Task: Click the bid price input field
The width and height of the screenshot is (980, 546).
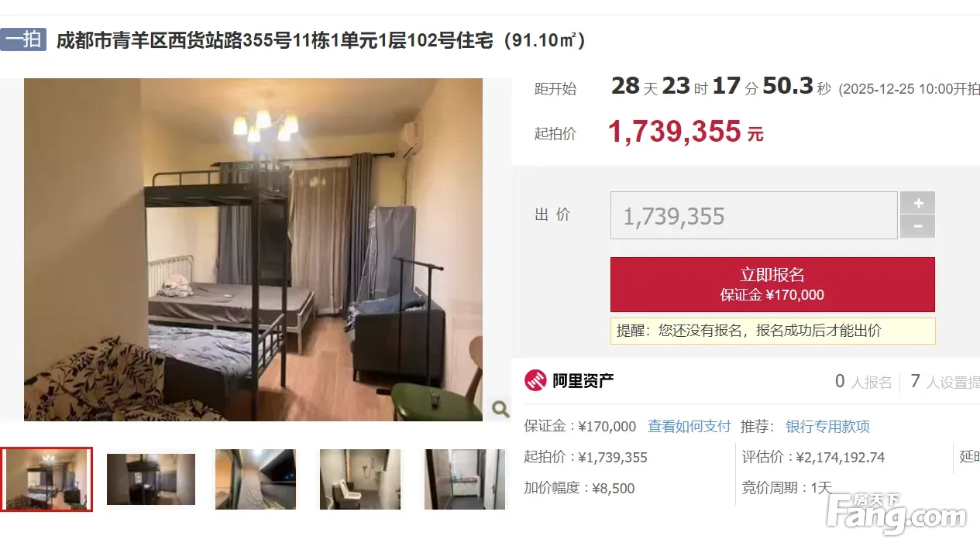Action: click(x=754, y=215)
